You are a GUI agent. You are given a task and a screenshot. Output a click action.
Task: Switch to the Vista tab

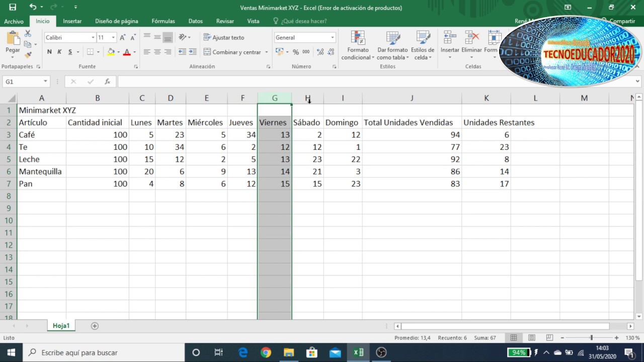[x=254, y=21]
